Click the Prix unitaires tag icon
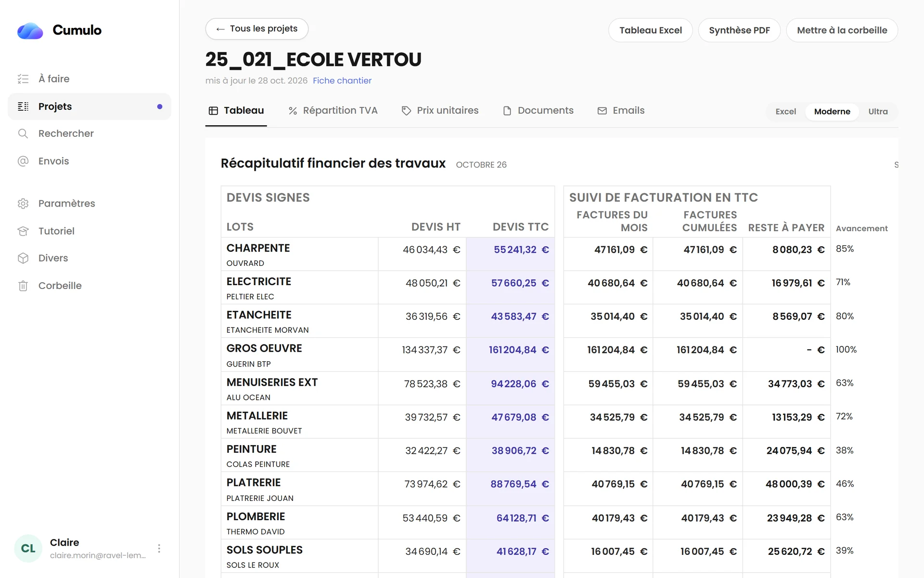924x578 pixels. [x=406, y=111]
